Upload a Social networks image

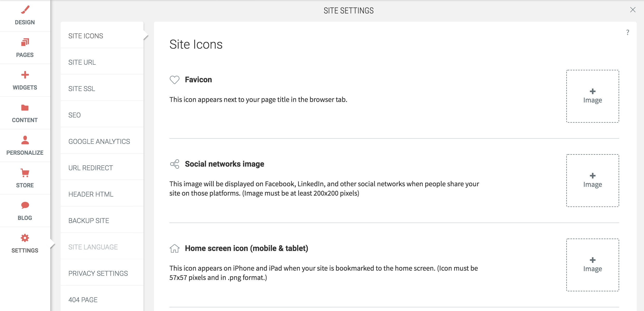pyautogui.click(x=592, y=181)
